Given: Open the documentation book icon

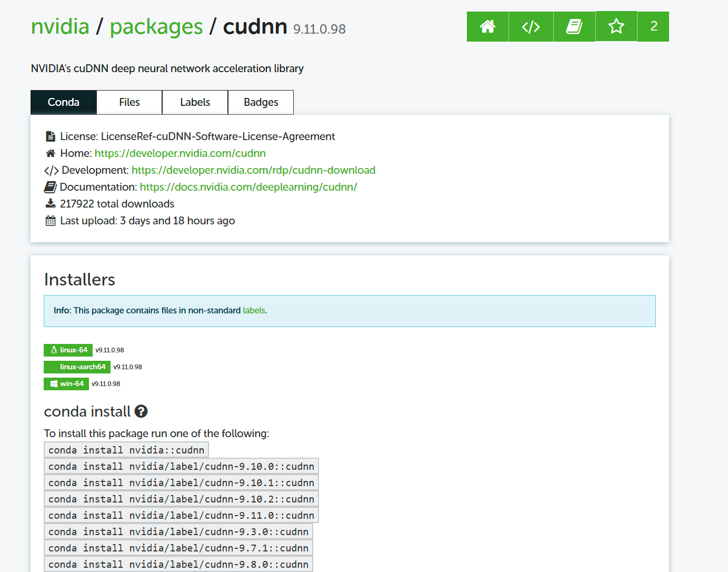Looking at the screenshot, I should pyautogui.click(x=574, y=26).
